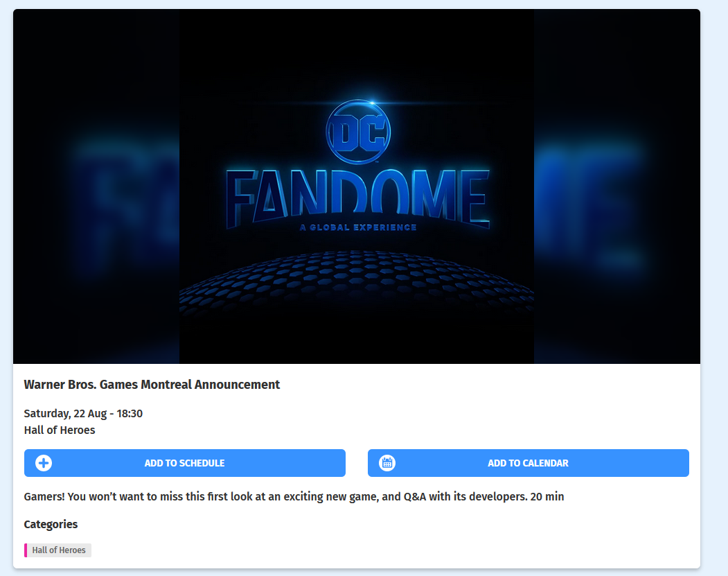Click the Add to Calendar button label

point(528,463)
